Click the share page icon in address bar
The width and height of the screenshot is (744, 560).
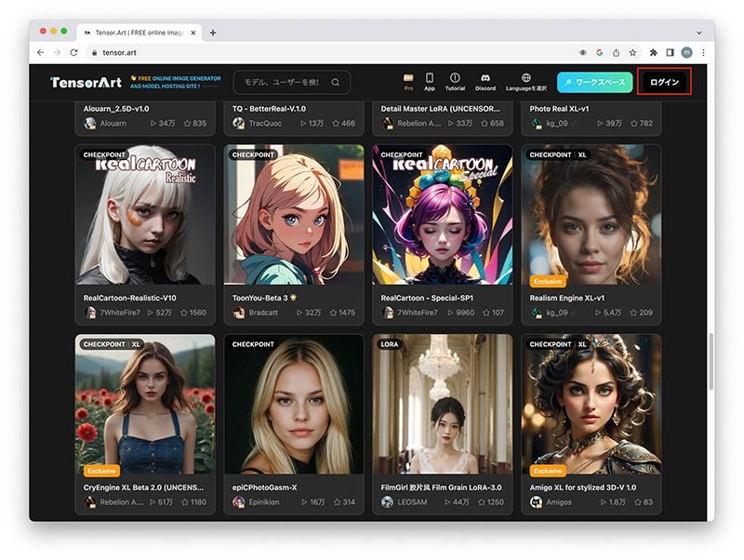coord(616,53)
